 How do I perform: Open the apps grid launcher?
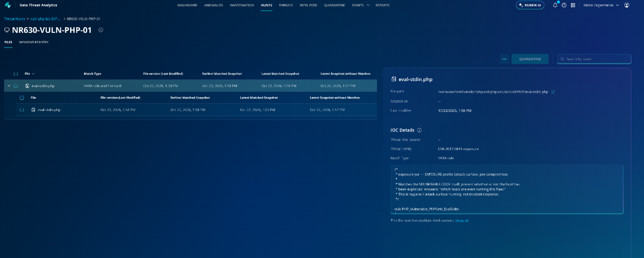[573, 5]
